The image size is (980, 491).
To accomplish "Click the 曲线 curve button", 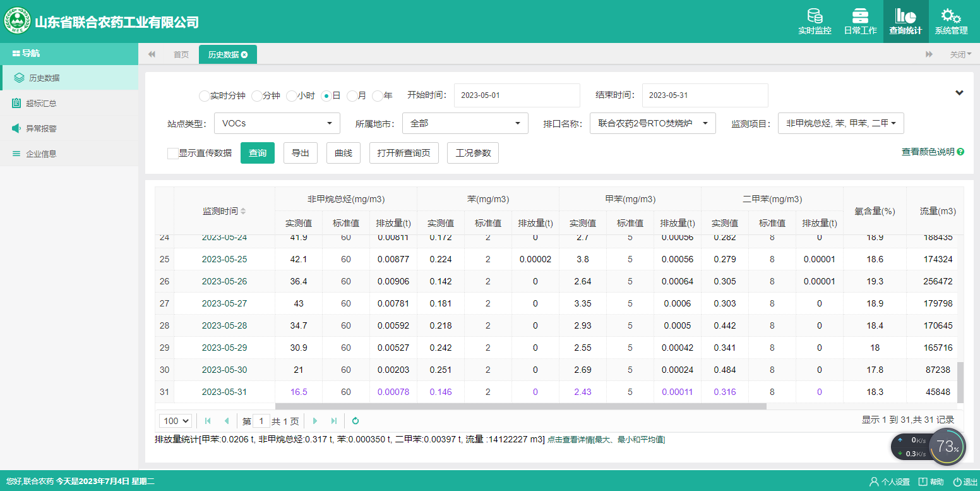I will point(343,153).
